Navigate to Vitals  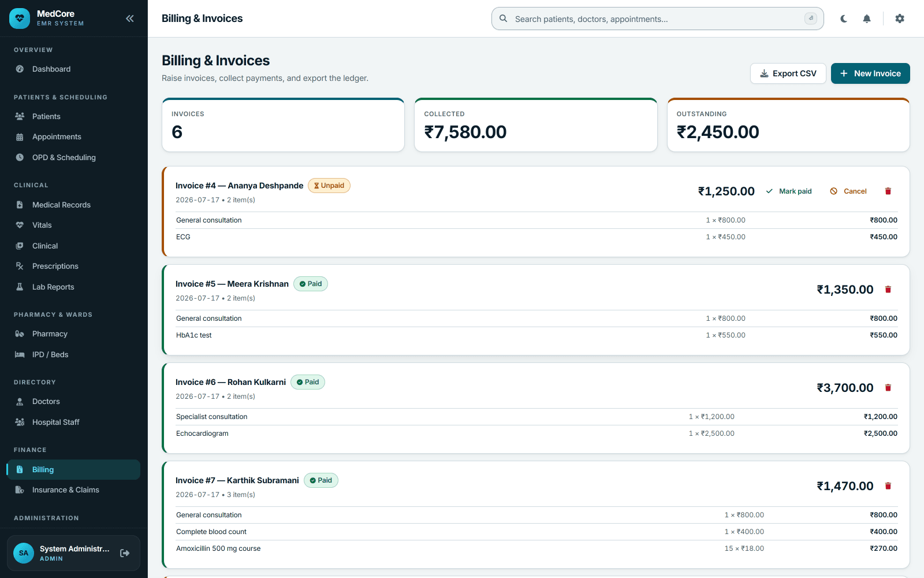pyautogui.click(x=73, y=225)
